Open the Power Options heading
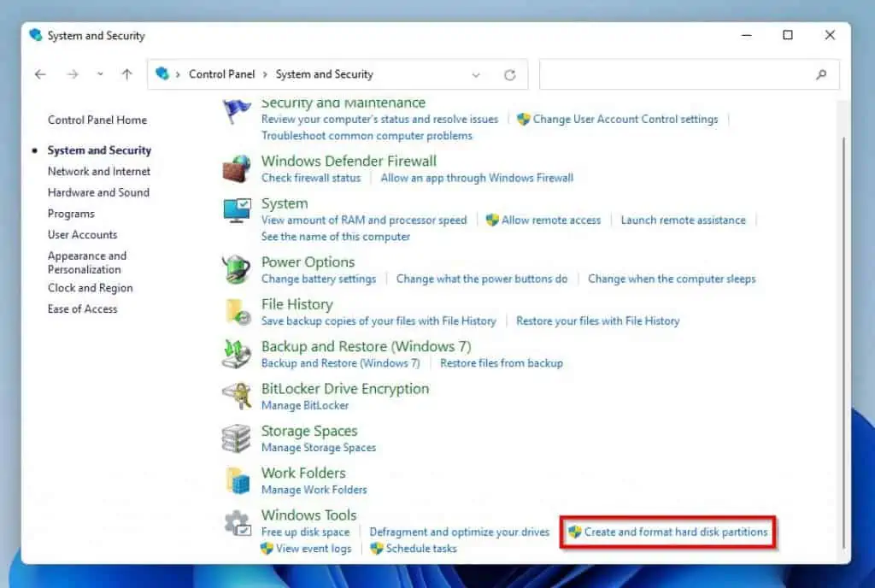Screen dimensions: 875x588 [308, 262]
